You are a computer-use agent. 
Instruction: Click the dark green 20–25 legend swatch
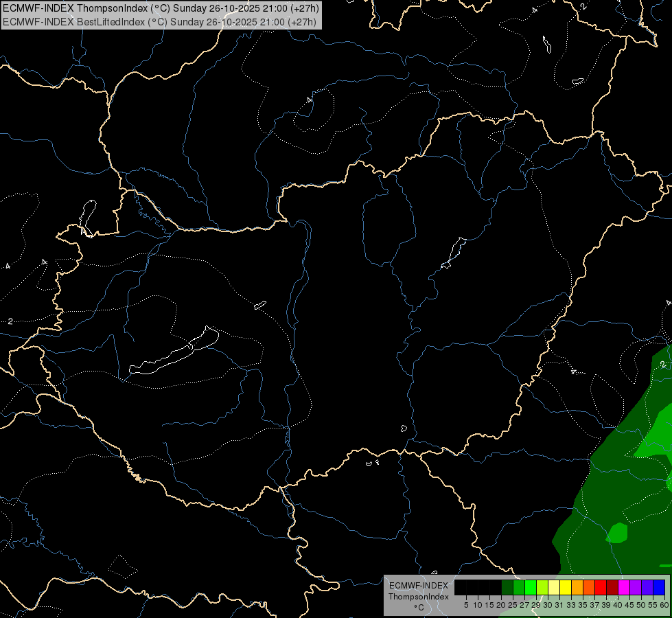(507, 588)
